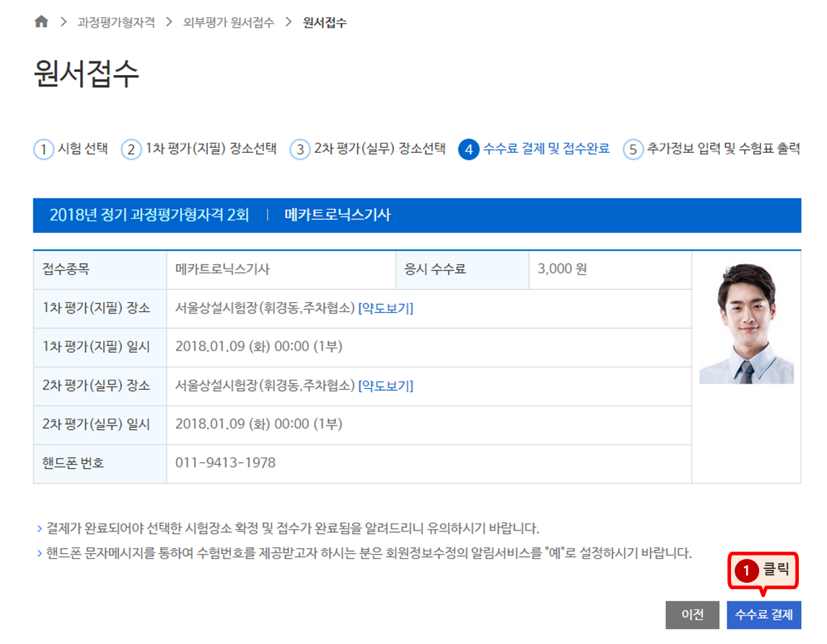This screenshot has height=644, width=827.
Task: Open 과정평가형자격 breadcrumb link
Action: 116,22
